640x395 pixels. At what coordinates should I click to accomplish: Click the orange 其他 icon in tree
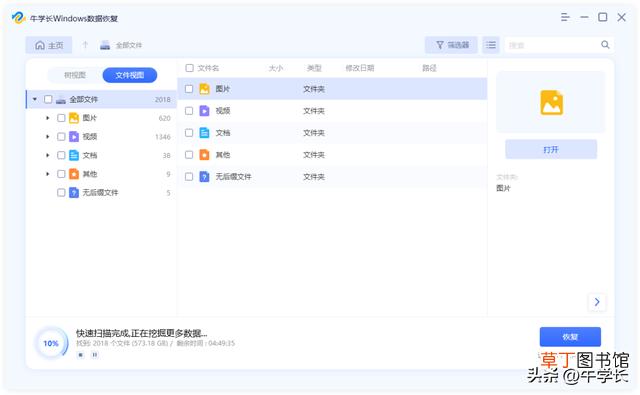click(x=74, y=174)
